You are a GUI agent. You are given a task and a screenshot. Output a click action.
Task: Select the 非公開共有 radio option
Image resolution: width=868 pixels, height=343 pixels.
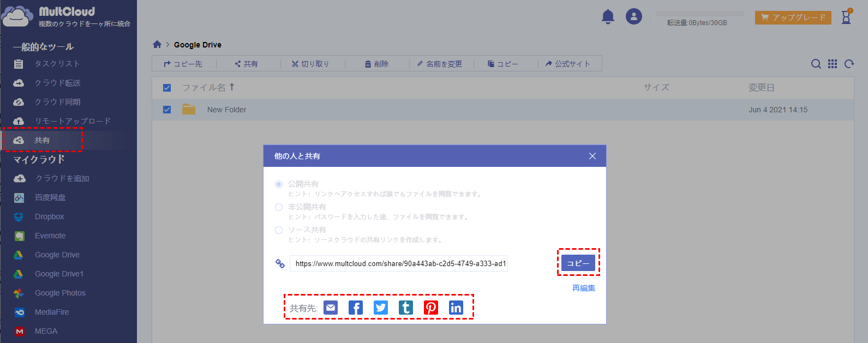point(279,207)
